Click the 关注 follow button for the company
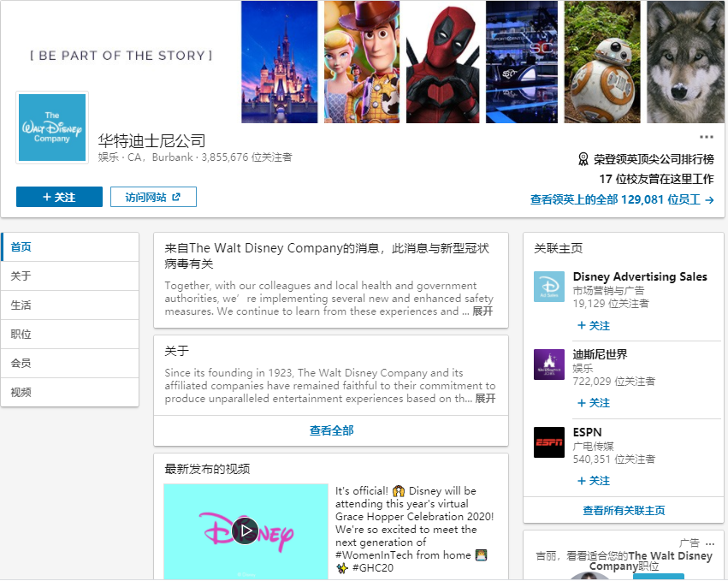 [59, 197]
